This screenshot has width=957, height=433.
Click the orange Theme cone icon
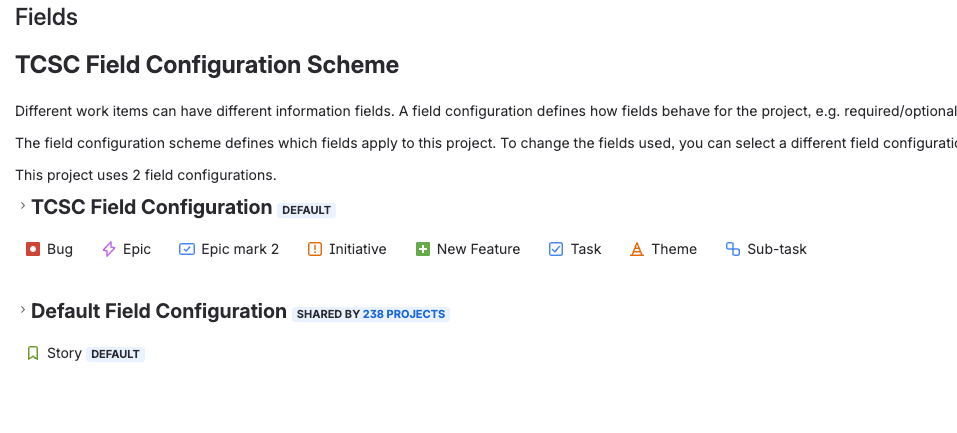pyautogui.click(x=637, y=249)
